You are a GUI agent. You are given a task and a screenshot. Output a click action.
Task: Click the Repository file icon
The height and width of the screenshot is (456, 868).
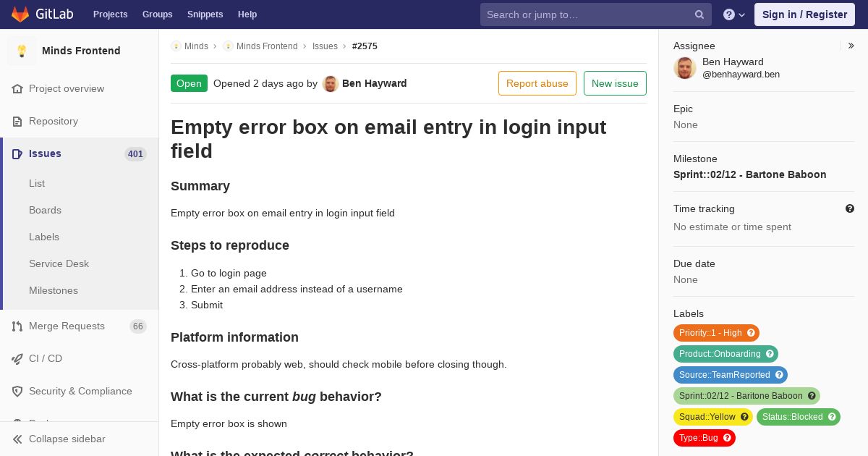pos(17,121)
